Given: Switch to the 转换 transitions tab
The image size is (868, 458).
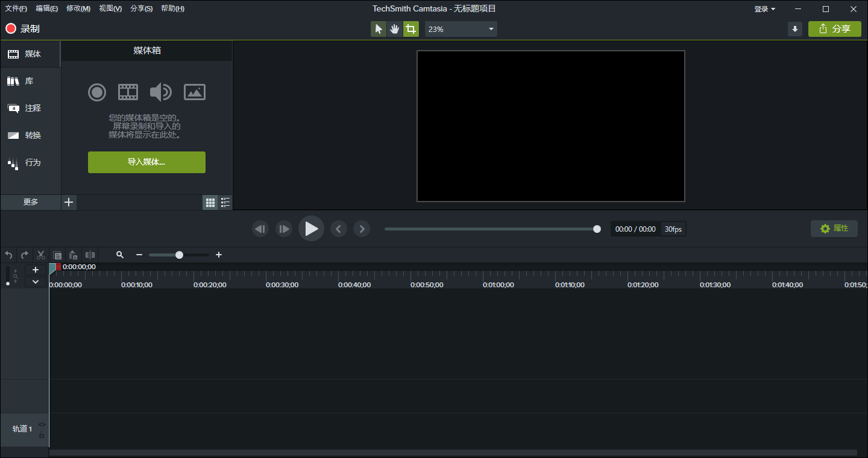Looking at the screenshot, I should pos(30,136).
